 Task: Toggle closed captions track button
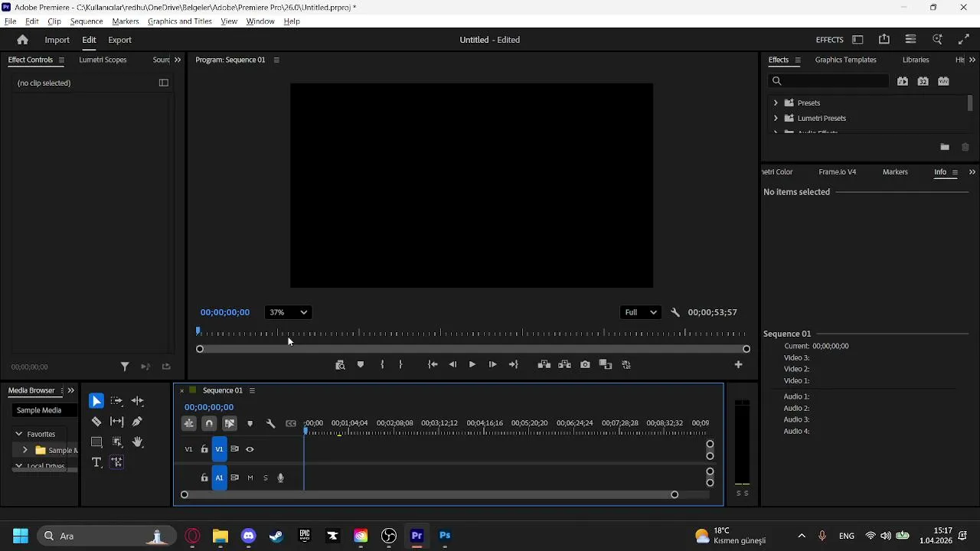point(291,423)
